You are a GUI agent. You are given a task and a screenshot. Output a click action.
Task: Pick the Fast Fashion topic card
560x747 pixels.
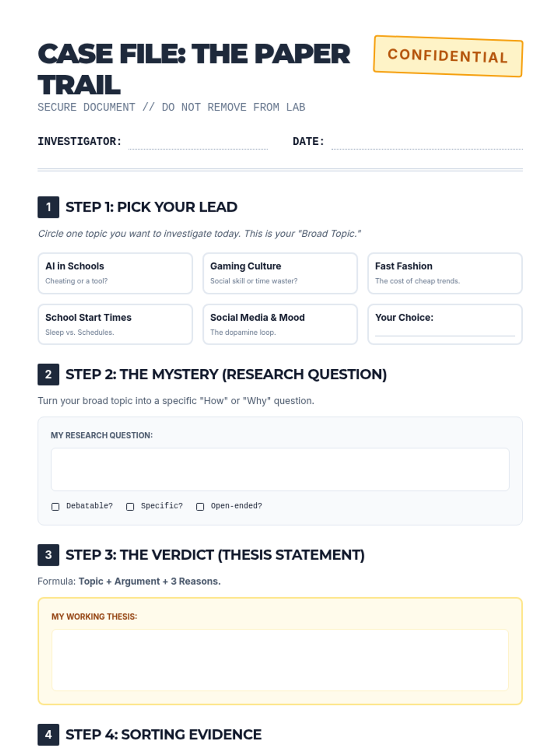445,273
